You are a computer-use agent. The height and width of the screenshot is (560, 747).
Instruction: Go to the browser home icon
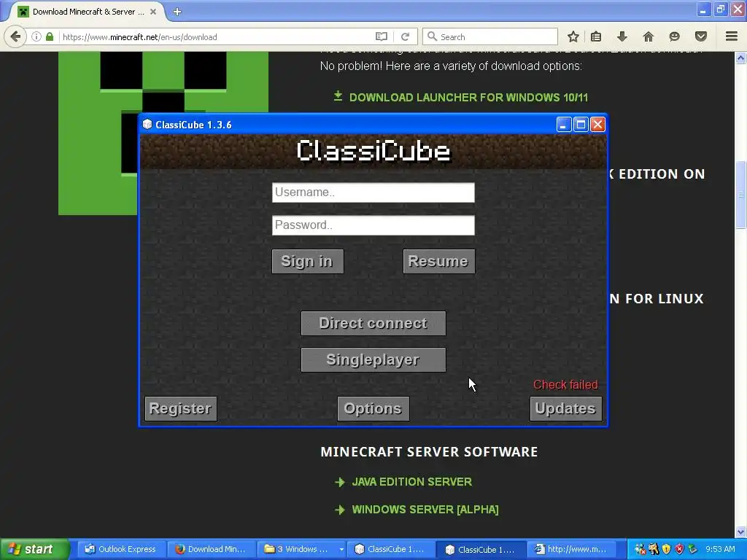649,36
